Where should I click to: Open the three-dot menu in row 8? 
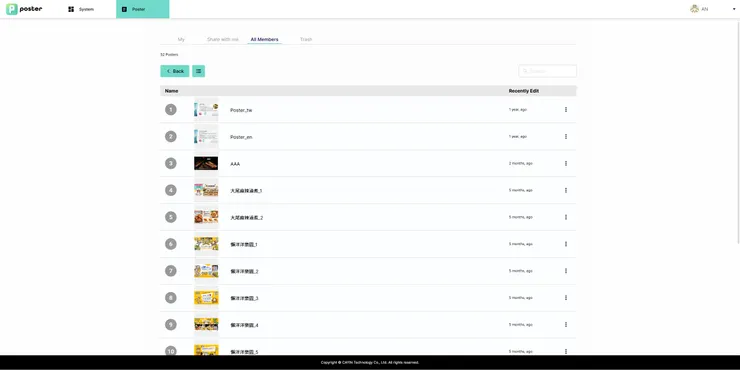coord(566,298)
